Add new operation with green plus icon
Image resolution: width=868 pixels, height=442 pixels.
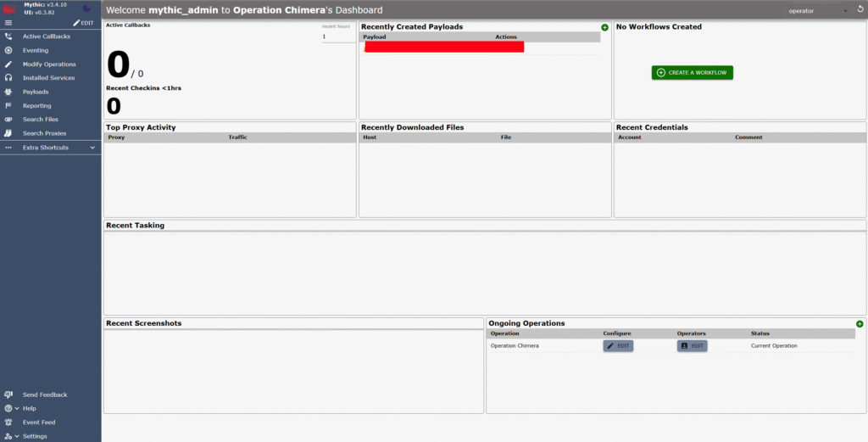pyautogui.click(x=860, y=324)
